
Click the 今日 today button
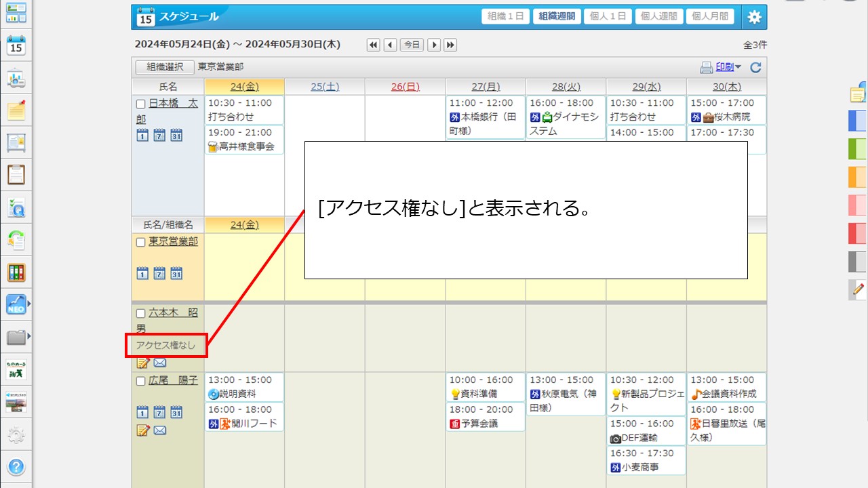[412, 45]
